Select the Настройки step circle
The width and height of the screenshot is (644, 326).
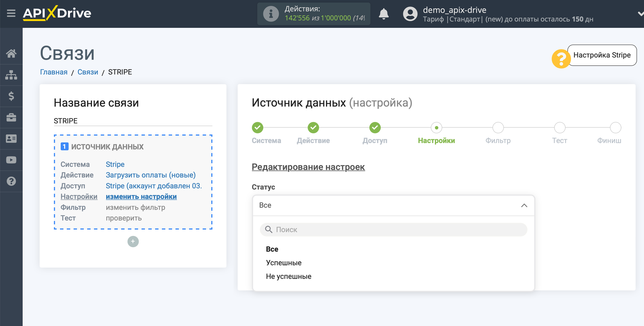click(437, 127)
